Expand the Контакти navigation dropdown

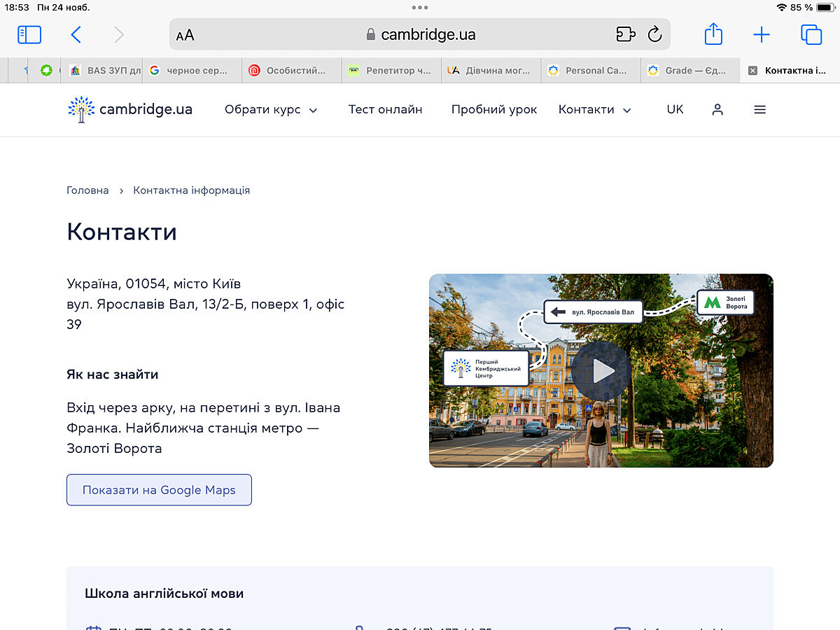594,110
